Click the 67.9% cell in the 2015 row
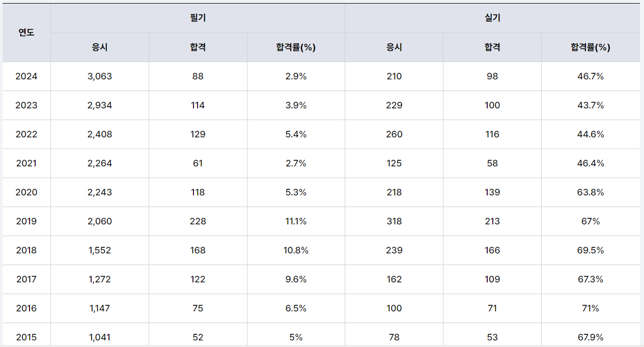This screenshot has height=347, width=644. (590, 337)
